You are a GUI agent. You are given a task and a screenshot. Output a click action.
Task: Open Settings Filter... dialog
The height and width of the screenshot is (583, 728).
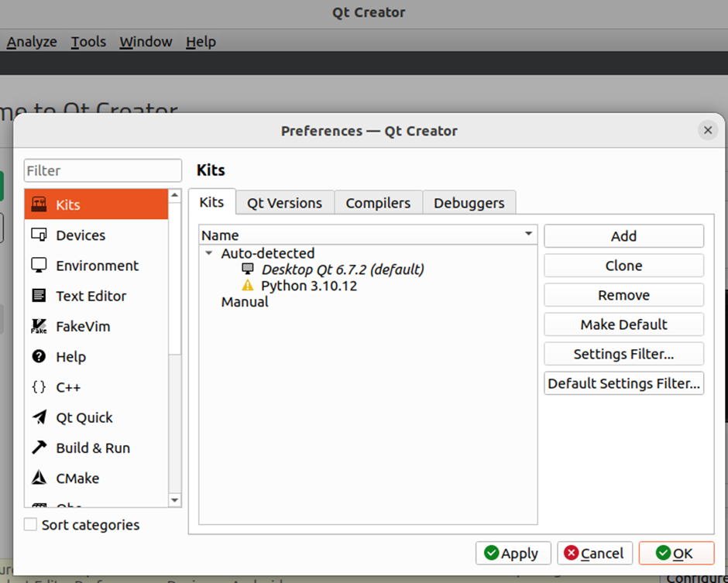(623, 354)
